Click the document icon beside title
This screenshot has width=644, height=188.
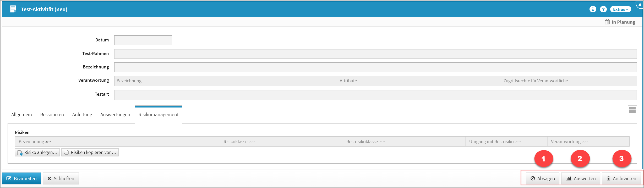click(13, 9)
